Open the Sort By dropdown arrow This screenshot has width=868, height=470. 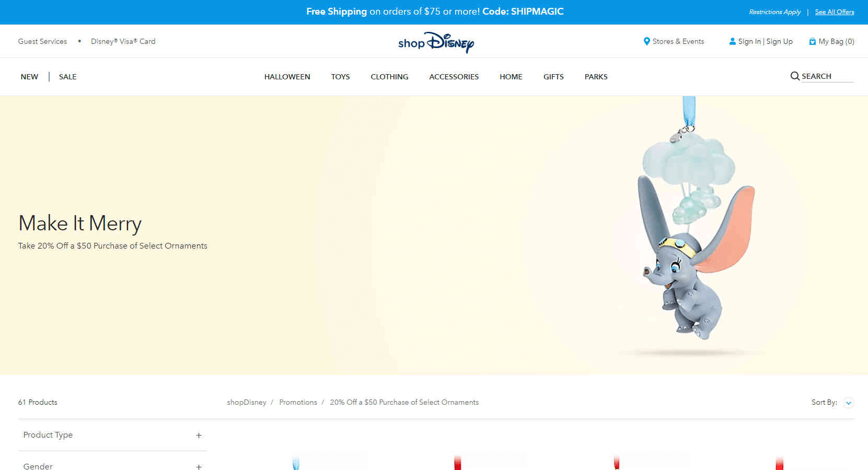pos(849,403)
